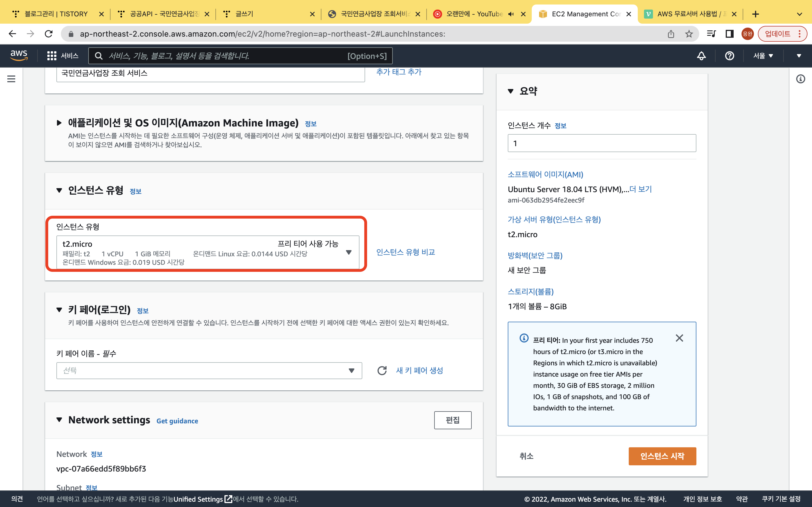Open the Seoul region selector

pos(763,56)
